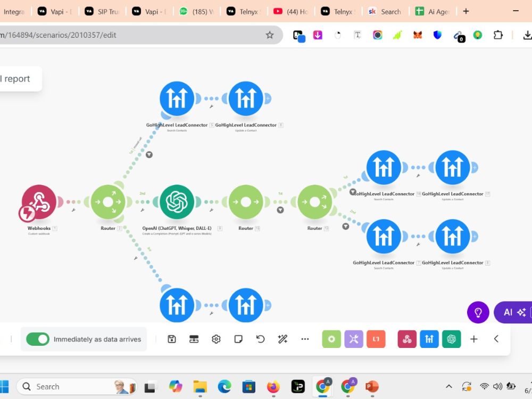Screen dimensions: 532x399
Task: Bookmark this page with the star icon
Action: [x=270, y=35]
